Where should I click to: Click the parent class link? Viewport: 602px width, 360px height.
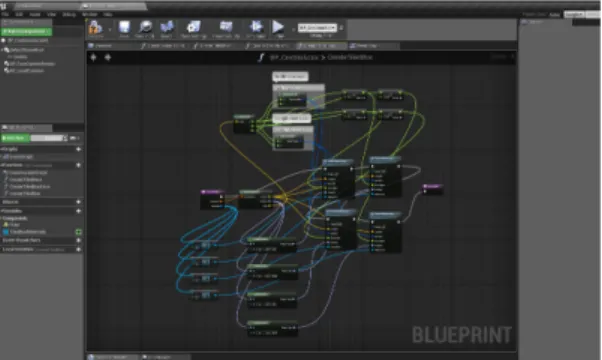pos(554,15)
